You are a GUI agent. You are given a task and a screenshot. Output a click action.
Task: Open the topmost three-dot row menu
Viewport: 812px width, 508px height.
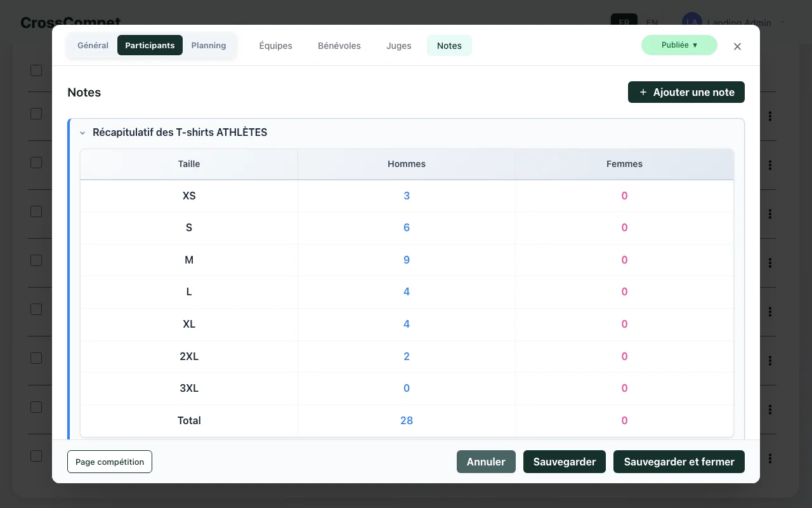[770, 116]
